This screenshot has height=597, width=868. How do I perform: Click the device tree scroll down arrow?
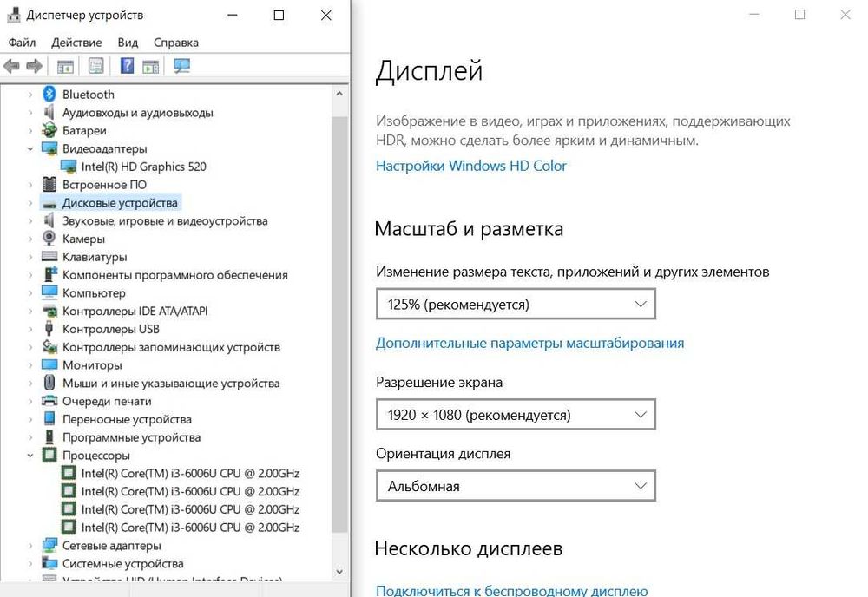pyautogui.click(x=339, y=572)
